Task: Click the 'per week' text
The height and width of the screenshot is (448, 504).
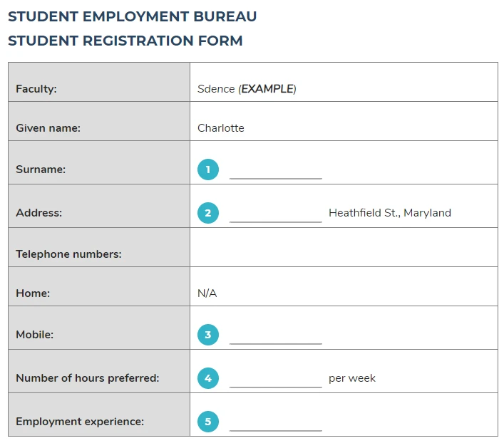Action: click(352, 378)
